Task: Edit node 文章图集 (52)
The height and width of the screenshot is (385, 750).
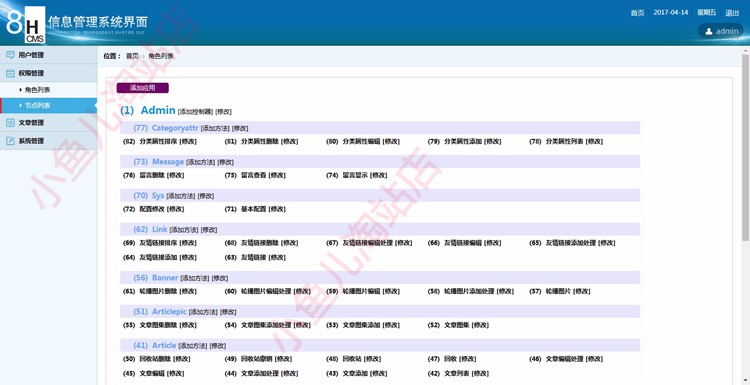Action: [x=480, y=325]
